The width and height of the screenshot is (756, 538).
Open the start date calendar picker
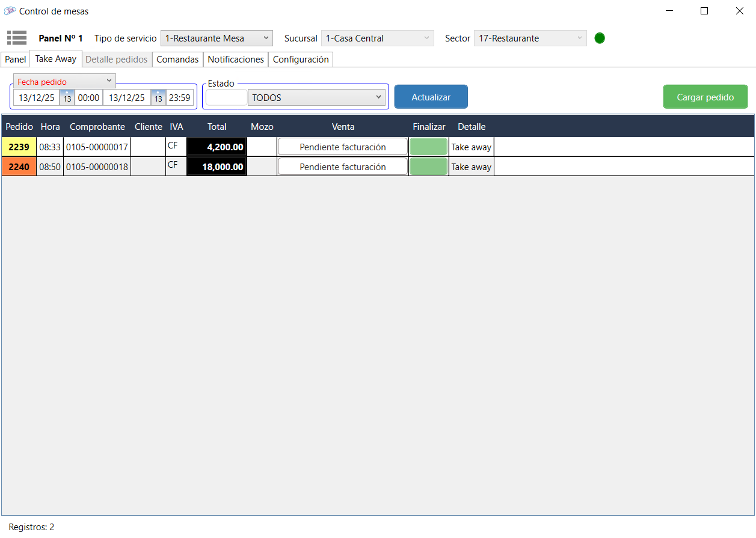click(x=67, y=98)
